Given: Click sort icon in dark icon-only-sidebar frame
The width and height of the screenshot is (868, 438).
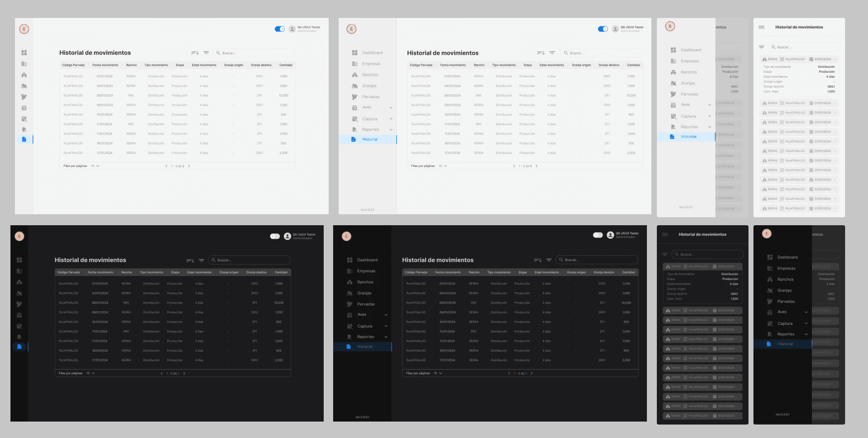Looking at the screenshot, I should coord(190,260).
